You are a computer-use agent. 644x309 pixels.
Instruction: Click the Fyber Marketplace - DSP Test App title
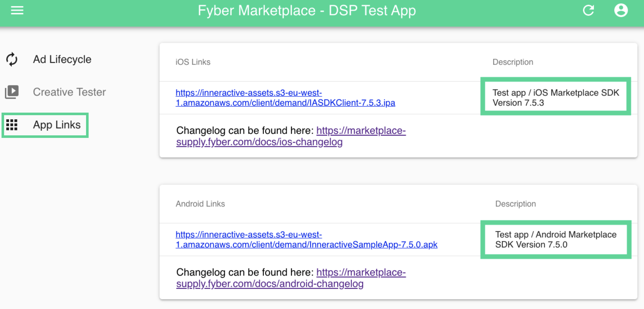tap(307, 11)
